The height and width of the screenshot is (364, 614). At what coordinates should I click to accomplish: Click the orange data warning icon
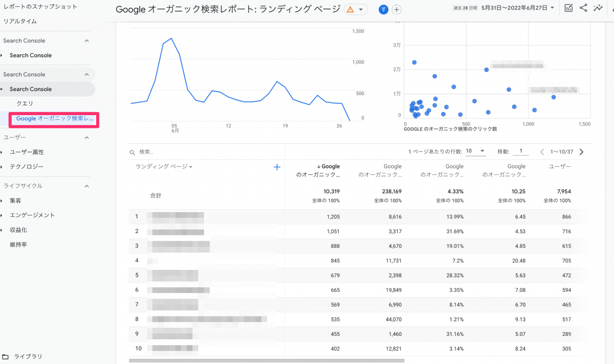350,10
